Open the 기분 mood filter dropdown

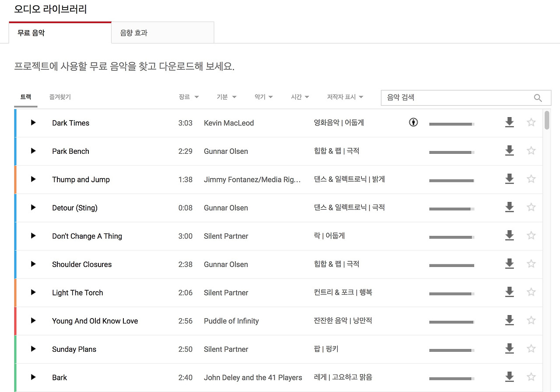click(x=227, y=97)
